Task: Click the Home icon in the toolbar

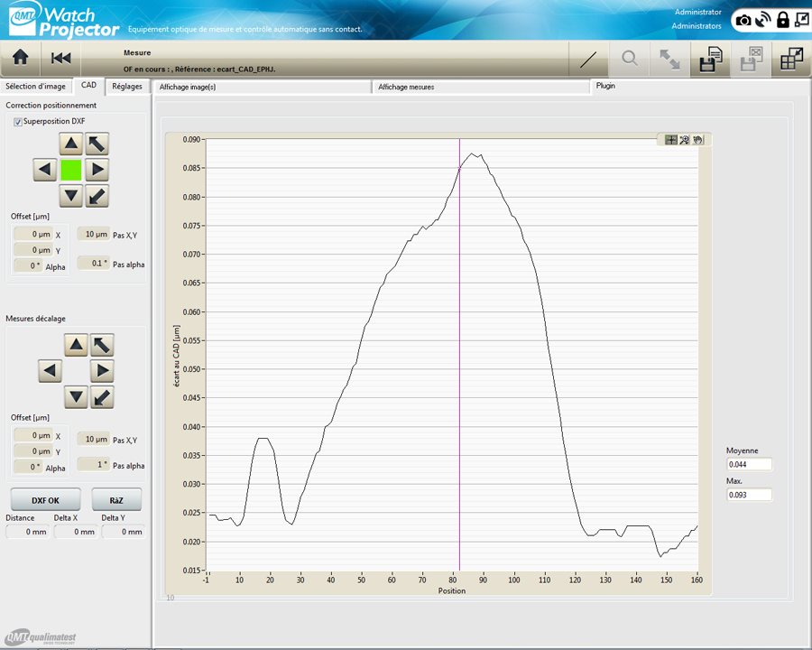Action: (x=20, y=58)
